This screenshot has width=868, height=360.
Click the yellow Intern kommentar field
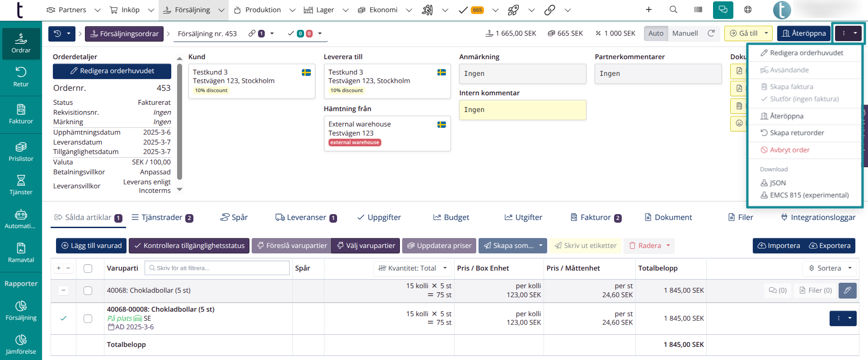point(522,110)
